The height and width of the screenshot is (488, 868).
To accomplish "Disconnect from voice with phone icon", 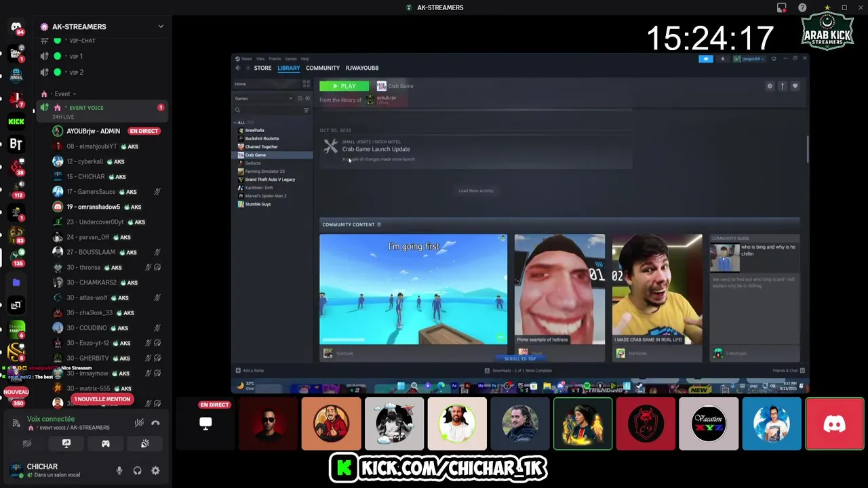I will [155, 423].
